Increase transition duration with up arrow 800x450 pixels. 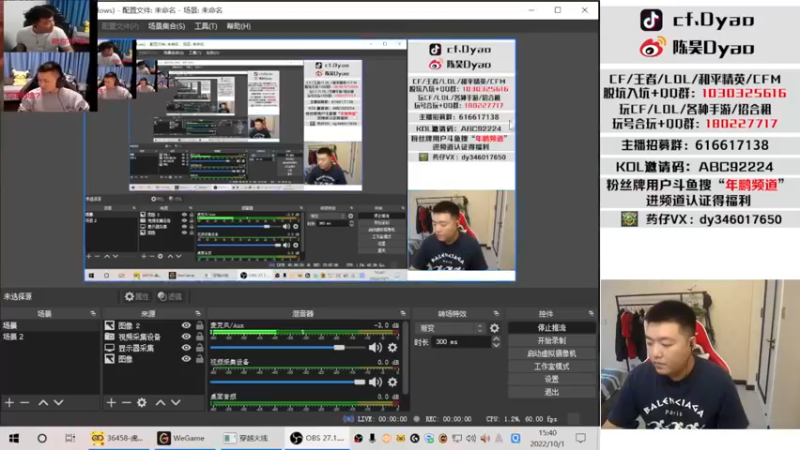click(x=496, y=339)
